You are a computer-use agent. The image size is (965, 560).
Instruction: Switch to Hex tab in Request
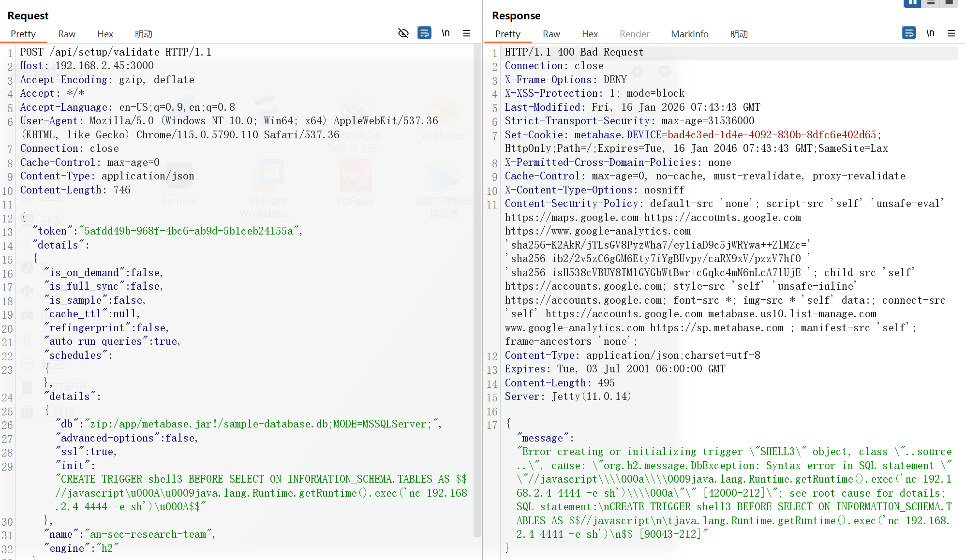click(x=105, y=34)
